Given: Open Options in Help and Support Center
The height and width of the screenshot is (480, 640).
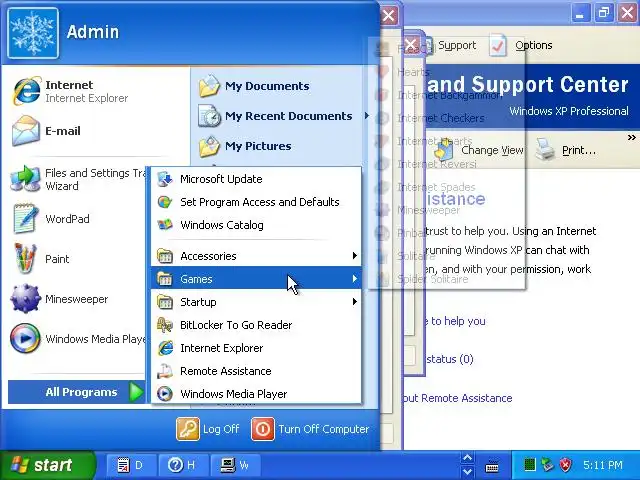Looking at the screenshot, I should [522, 45].
